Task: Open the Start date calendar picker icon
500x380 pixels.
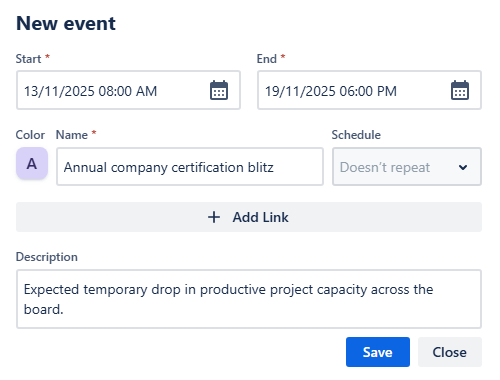Action: click(219, 90)
